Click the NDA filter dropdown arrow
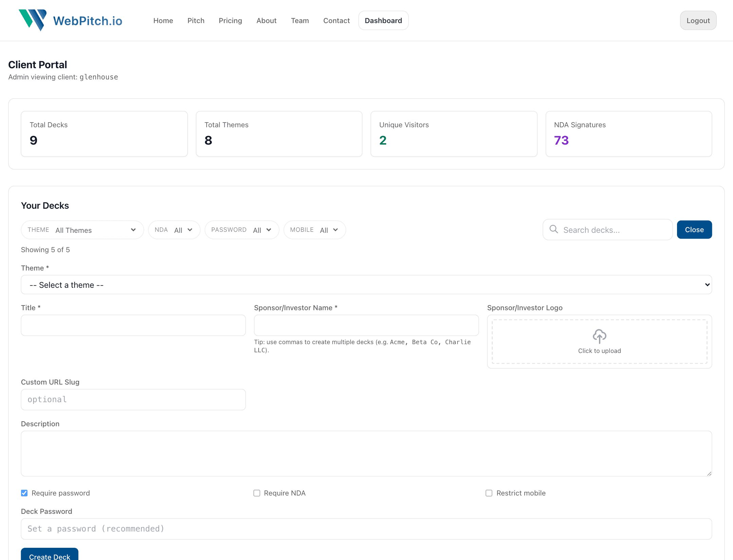Viewport: 733px width, 560px height. click(x=190, y=230)
